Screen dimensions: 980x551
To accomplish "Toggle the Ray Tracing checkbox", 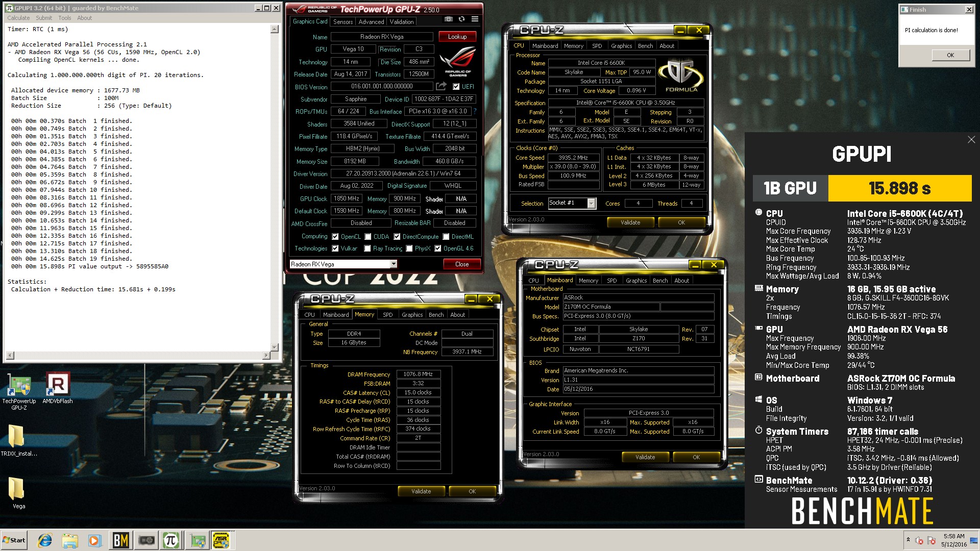I will point(367,248).
